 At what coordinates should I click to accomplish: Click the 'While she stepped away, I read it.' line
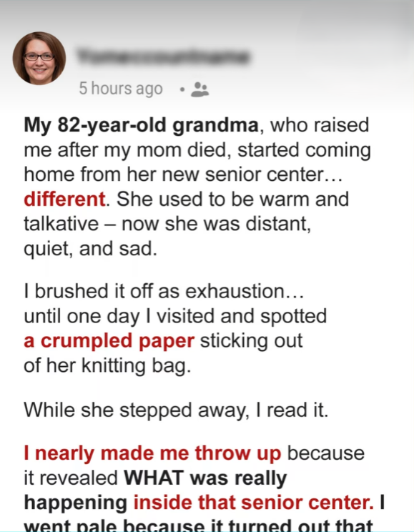[x=176, y=410]
